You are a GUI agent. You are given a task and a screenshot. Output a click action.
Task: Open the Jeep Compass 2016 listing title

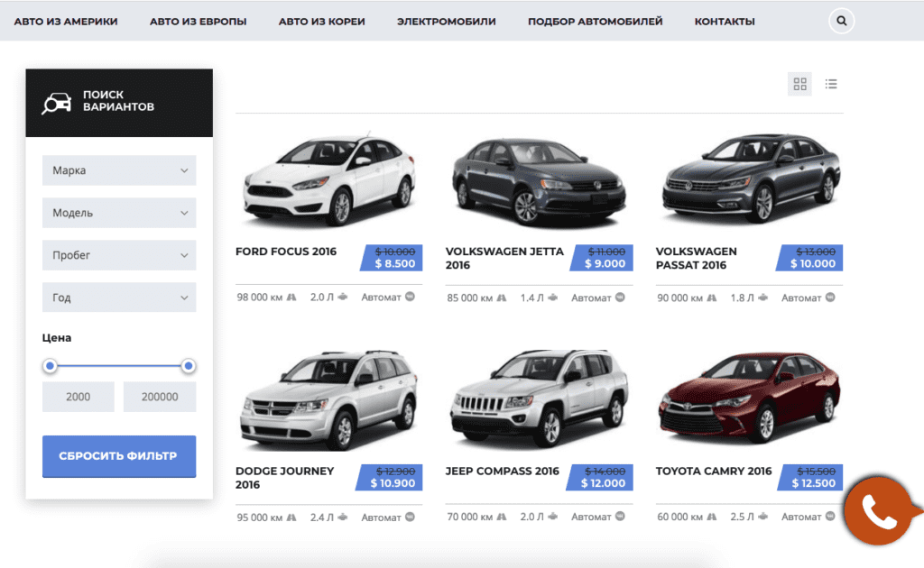[x=502, y=471]
